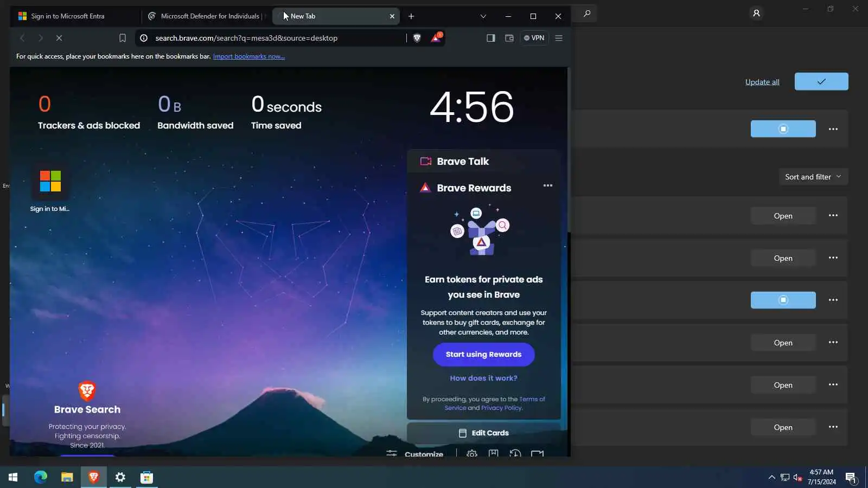The height and width of the screenshot is (488, 868).
Task: Click the Bandwidth saved stat
Action: pyautogui.click(x=195, y=112)
